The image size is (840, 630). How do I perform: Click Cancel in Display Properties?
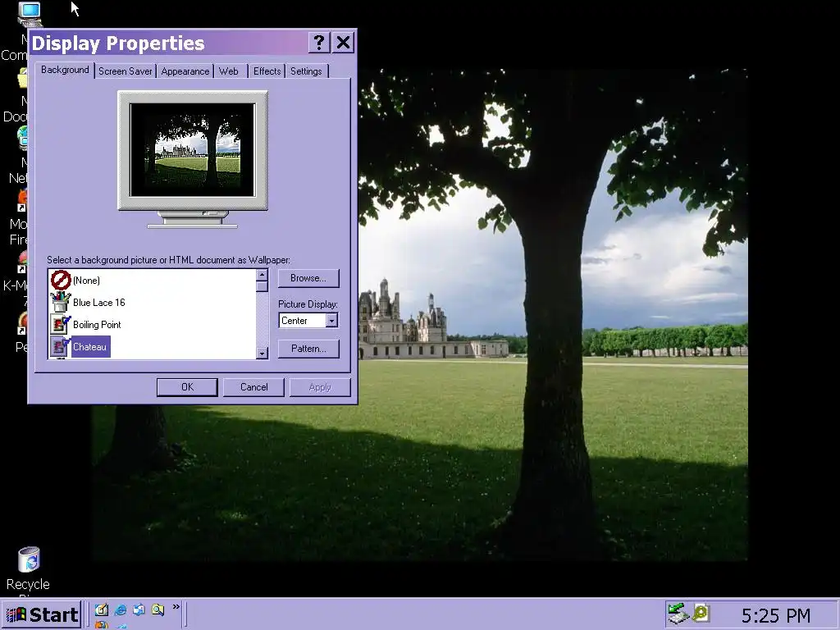(x=253, y=387)
